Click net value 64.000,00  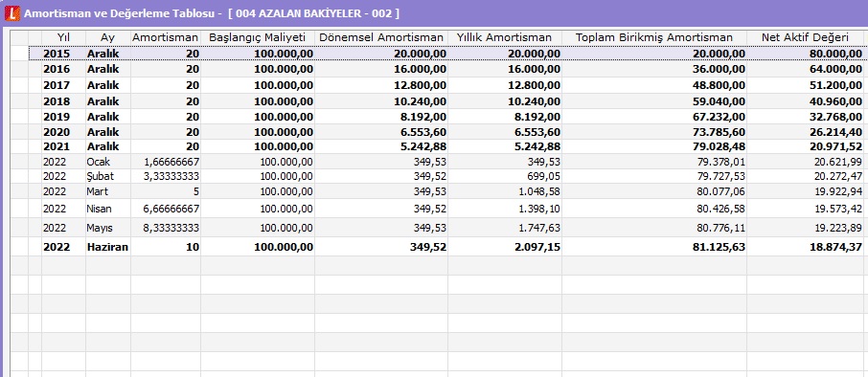pos(806,69)
